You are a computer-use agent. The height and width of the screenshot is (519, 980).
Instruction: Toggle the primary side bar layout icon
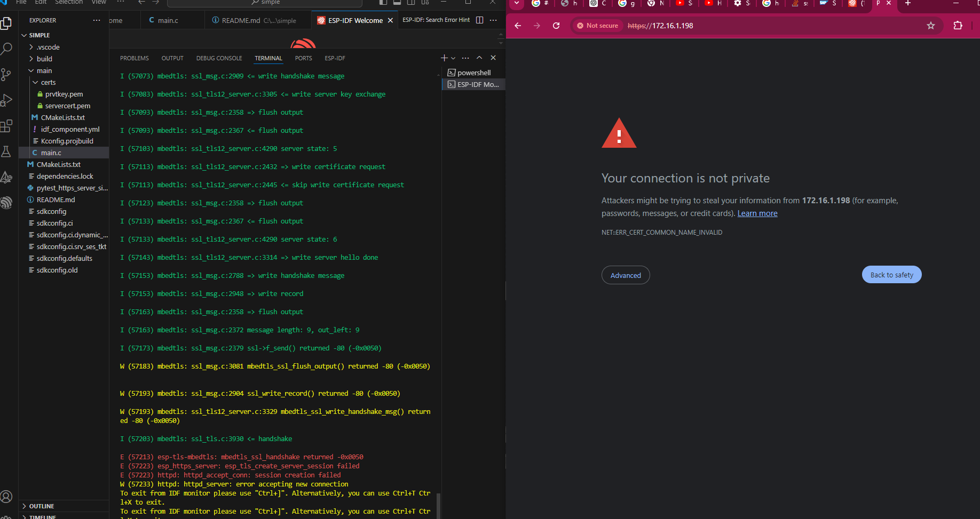pos(383,2)
